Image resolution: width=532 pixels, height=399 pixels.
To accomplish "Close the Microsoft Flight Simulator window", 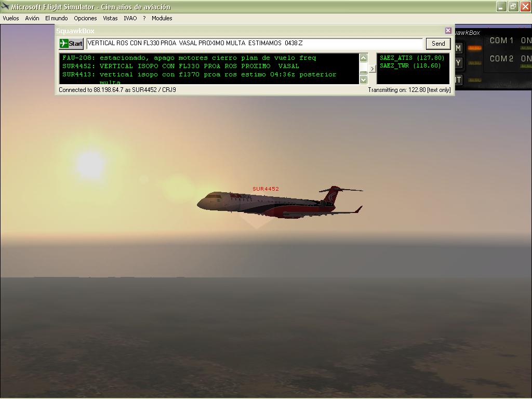I will coord(525,6).
